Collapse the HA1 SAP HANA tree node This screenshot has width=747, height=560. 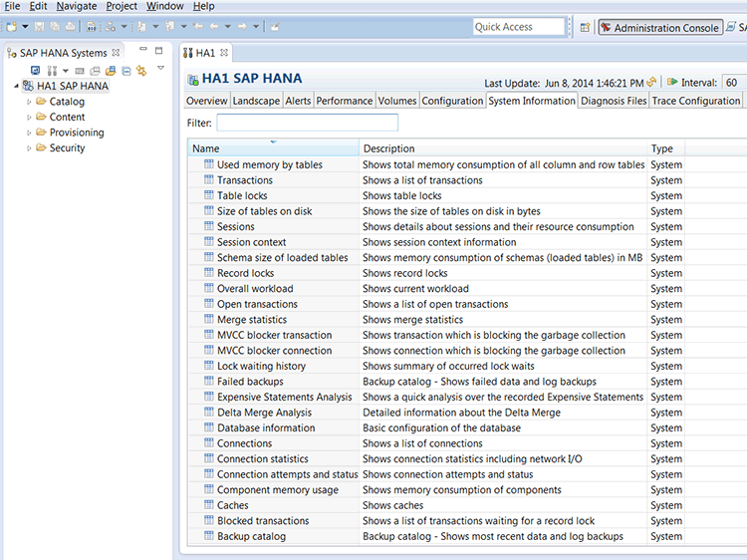tap(16, 86)
